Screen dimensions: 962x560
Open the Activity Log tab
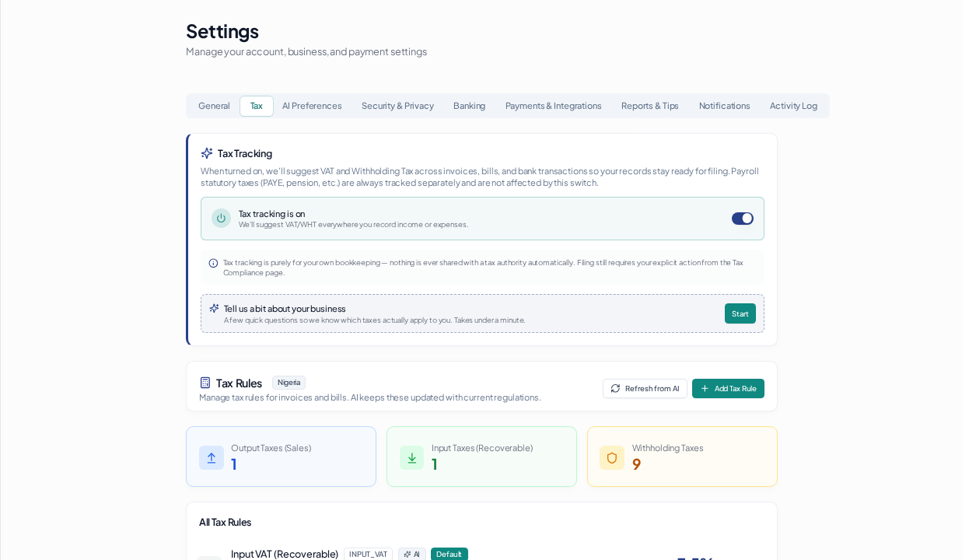pyautogui.click(x=793, y=106)
